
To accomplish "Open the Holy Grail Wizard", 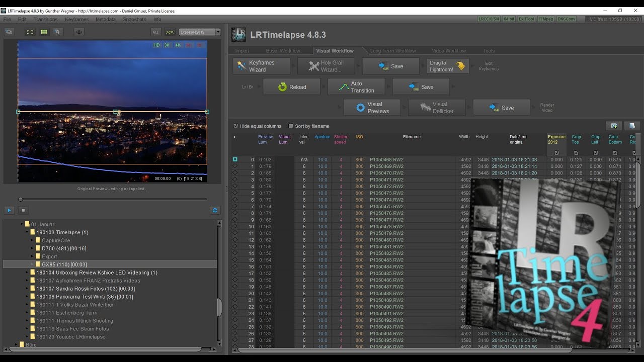I will tap(326, 66).
